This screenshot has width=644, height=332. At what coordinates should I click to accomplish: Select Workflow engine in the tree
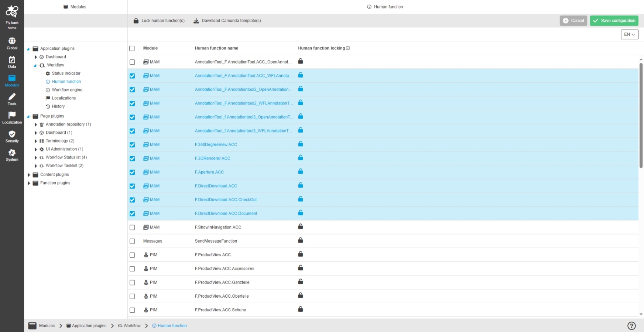(x=67, y=90)
